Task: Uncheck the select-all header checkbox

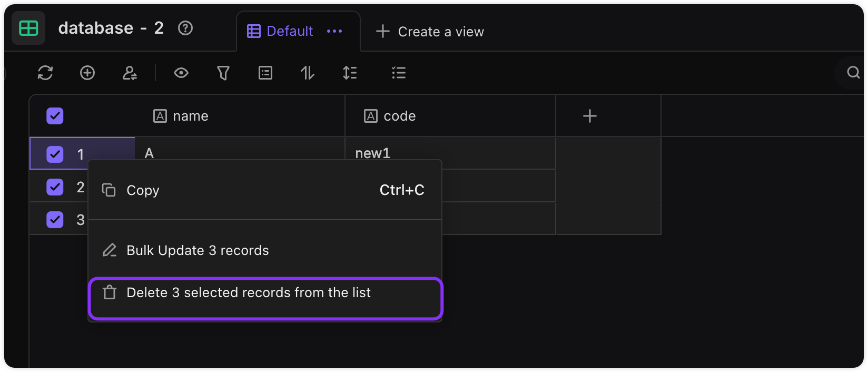Action: tap(55, 116)
